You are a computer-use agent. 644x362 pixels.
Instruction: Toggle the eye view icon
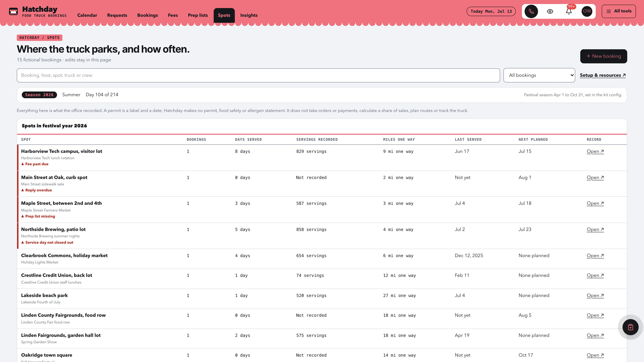[550, 12]
